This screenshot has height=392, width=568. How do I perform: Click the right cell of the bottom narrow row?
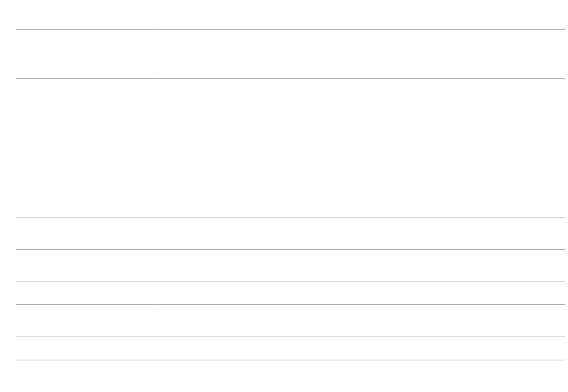[x=361, y=348]
